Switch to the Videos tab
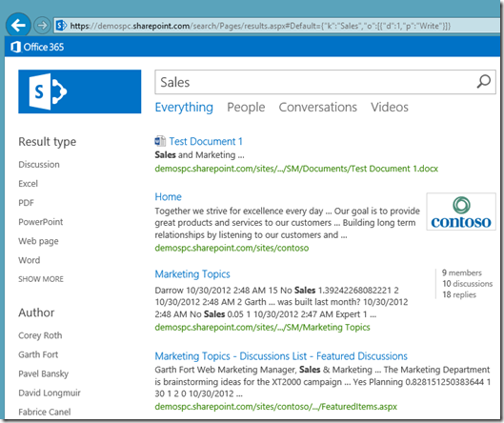 click(x=390, y=107)
